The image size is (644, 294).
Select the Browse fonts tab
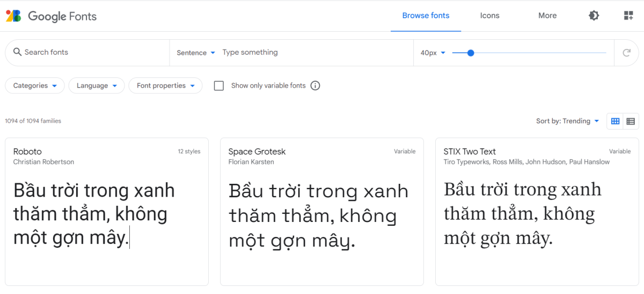pyautogui.click(x=426, y=16)
